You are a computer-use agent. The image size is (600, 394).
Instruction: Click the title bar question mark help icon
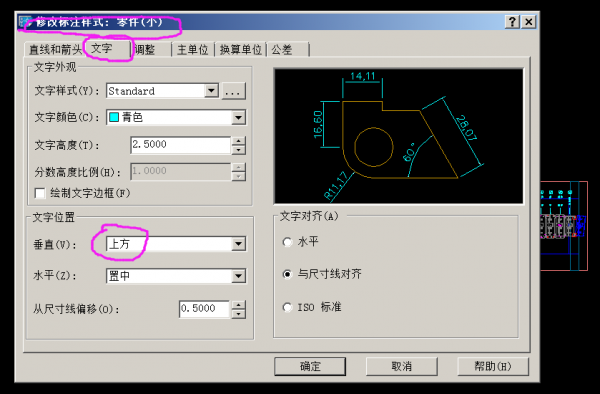coord(512,22)
